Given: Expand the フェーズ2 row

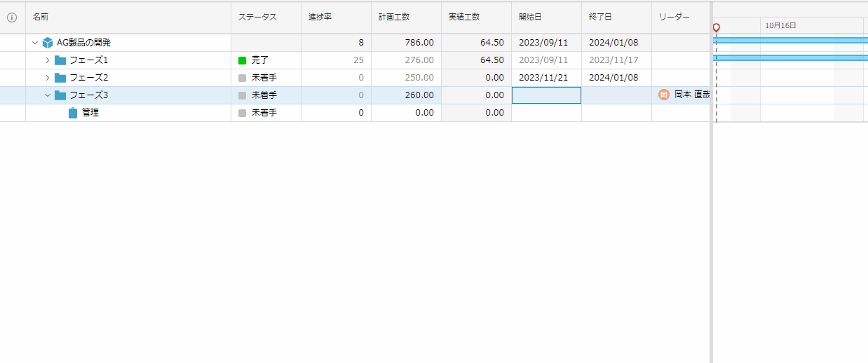Looking at the screenshot, I should coord(48,78).
